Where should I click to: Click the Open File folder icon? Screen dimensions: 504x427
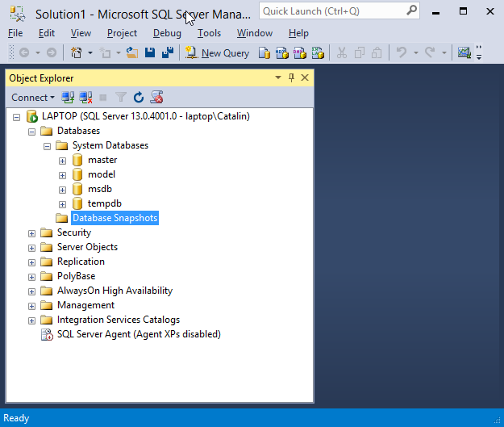131,52
